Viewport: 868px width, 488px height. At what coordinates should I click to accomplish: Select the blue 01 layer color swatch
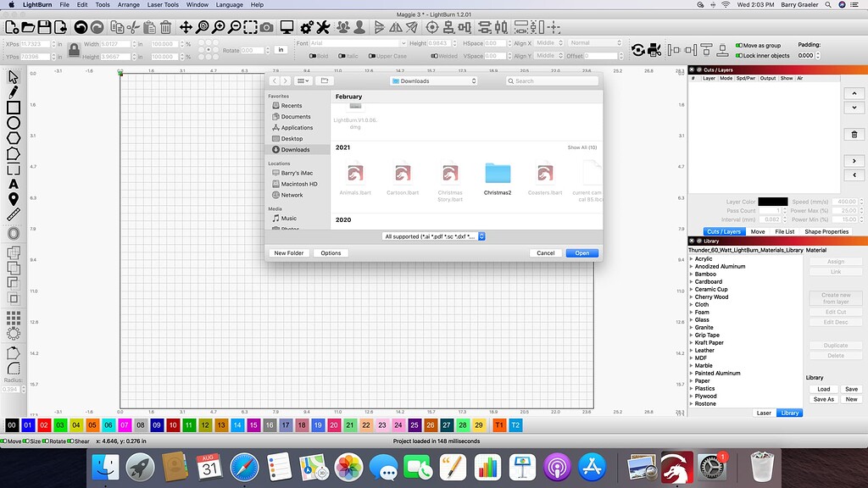[28, 425]
